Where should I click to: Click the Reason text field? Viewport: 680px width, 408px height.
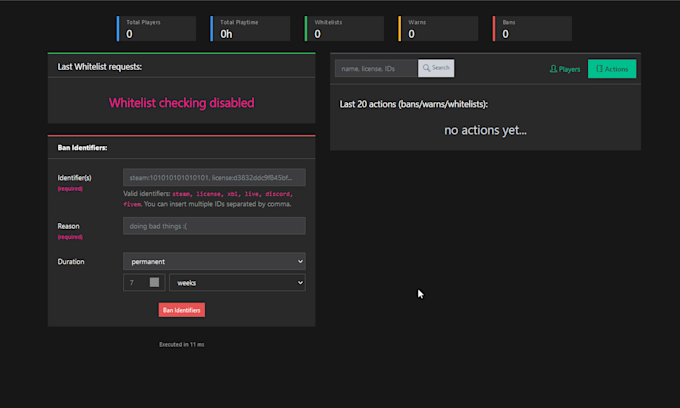(213, 226)
